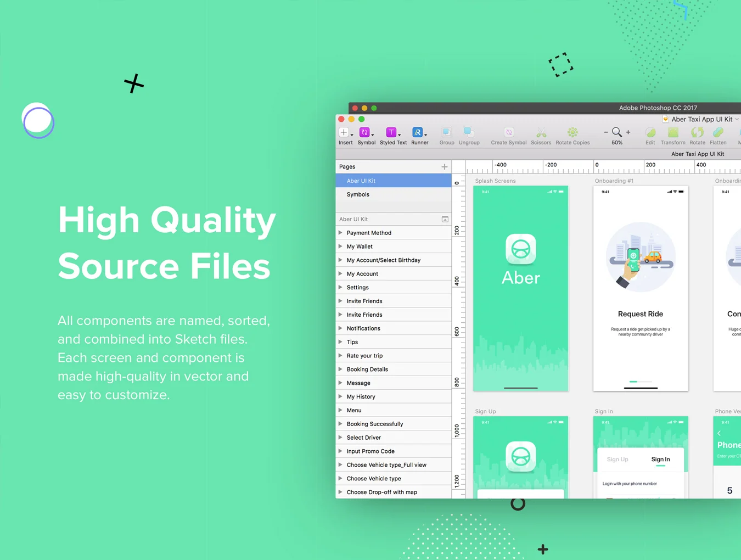Select the Select Driver layer row

click(394, 438)
